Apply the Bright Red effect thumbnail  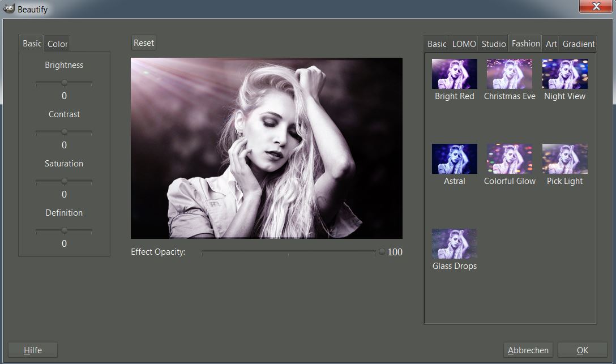pos(454,74)
